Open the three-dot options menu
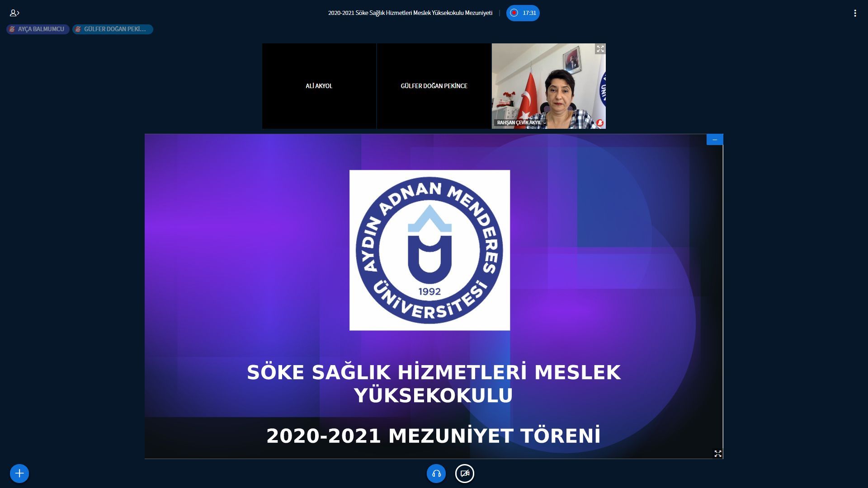Image resolution: width=868 pixels, height=488 pixels. click(855, 13)
